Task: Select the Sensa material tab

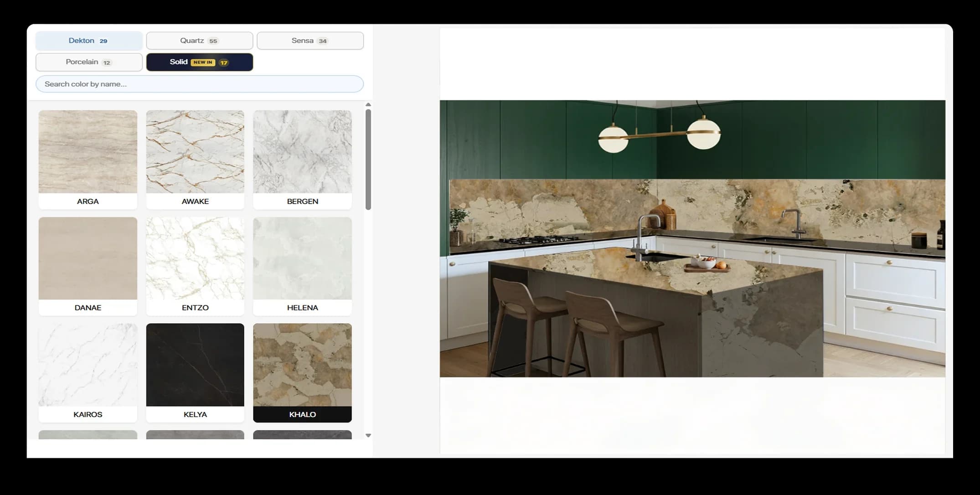Action: click(x=310, y=41)
